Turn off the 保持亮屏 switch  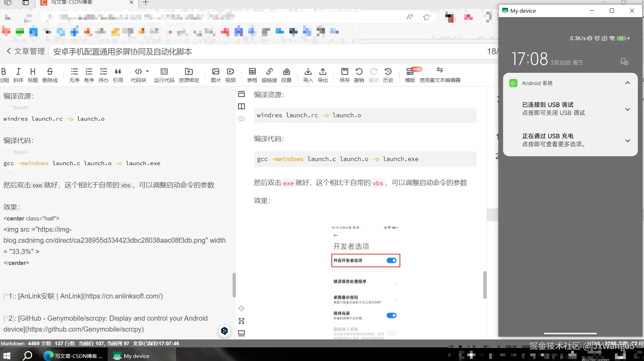pyautogui.click(x=391, y=315)
